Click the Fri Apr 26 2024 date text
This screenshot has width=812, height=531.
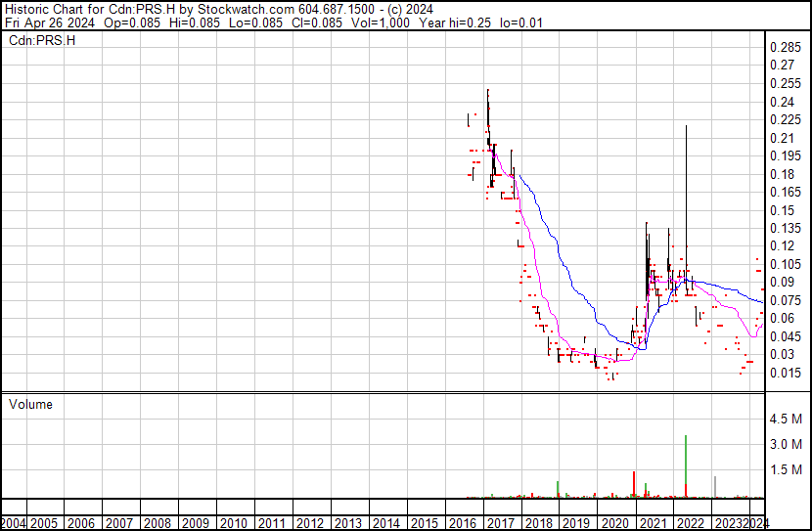tap(50, 22)
